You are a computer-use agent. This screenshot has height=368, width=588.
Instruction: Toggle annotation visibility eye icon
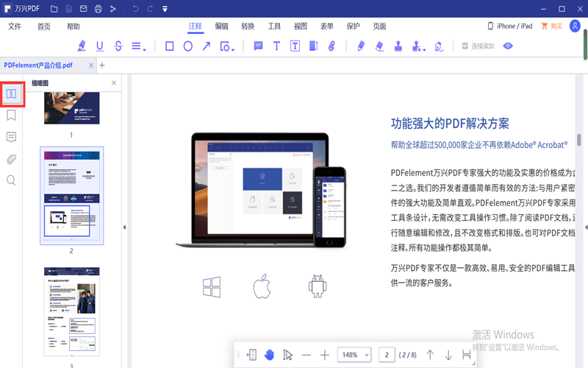[507, 46]
